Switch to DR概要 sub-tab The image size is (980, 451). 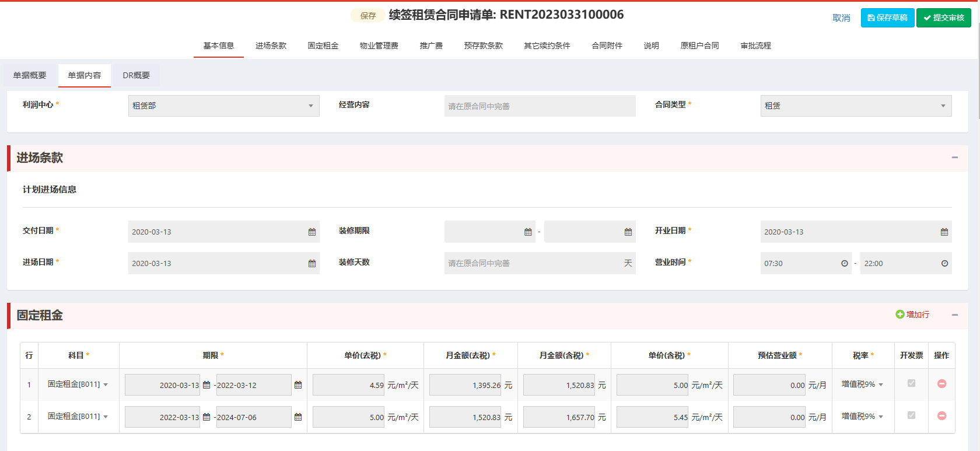point(136,75)
